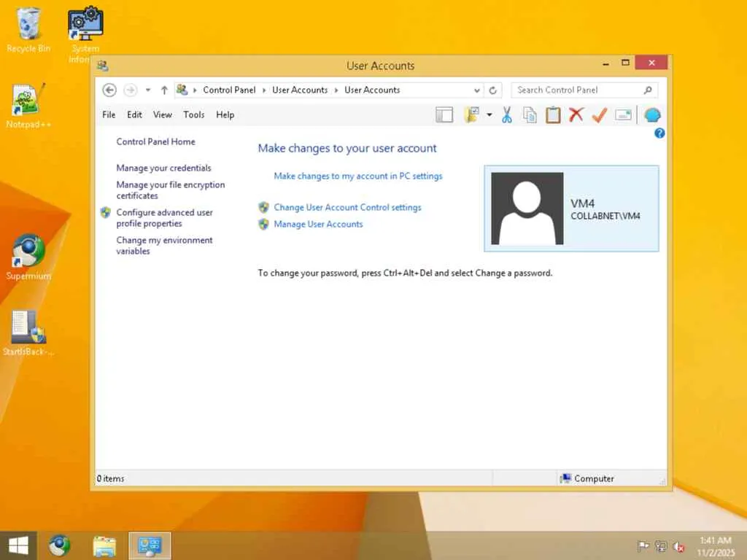Click the Windows Start button

18,545
